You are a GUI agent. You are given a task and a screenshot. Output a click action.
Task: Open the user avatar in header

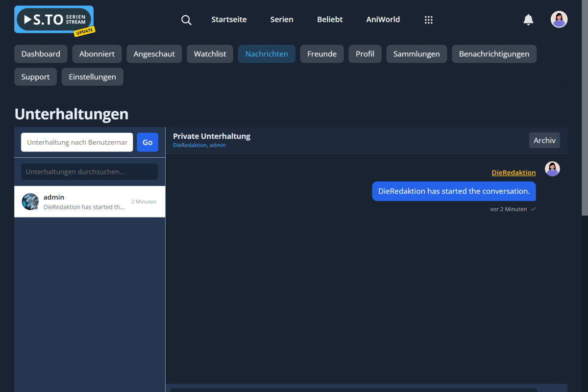(x=559, y=20)
